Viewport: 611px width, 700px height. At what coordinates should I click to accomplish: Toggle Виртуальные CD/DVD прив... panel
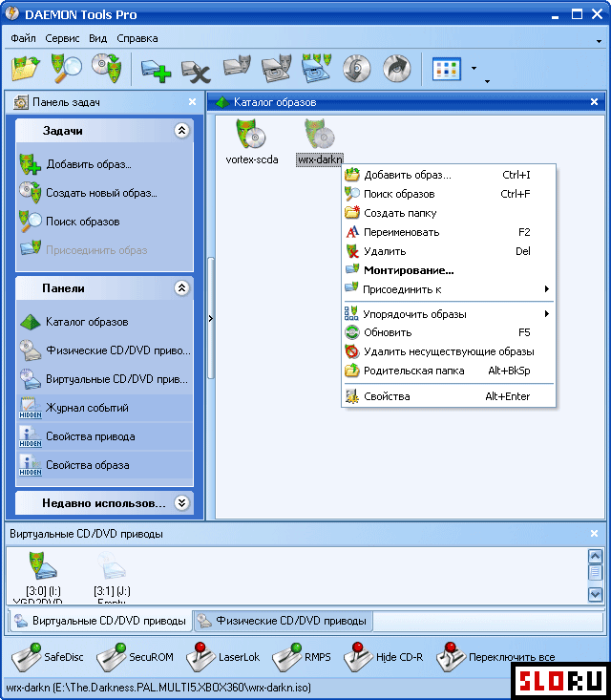tap(104, 379)
